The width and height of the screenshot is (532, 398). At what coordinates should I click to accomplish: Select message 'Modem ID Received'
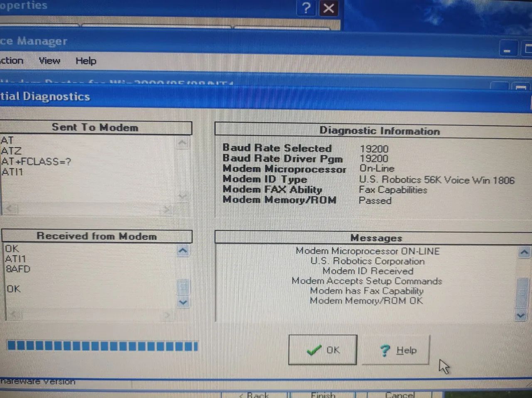point(368,271)
